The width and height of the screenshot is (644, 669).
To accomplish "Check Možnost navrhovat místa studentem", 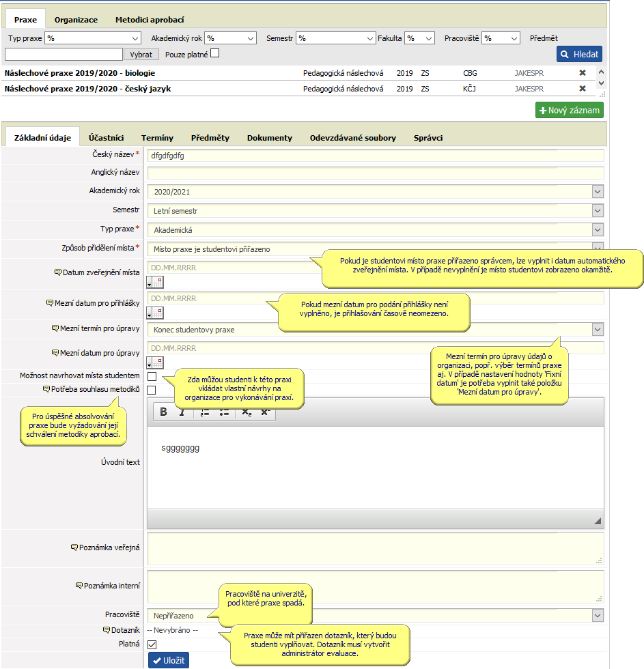I will coord(152,376).
